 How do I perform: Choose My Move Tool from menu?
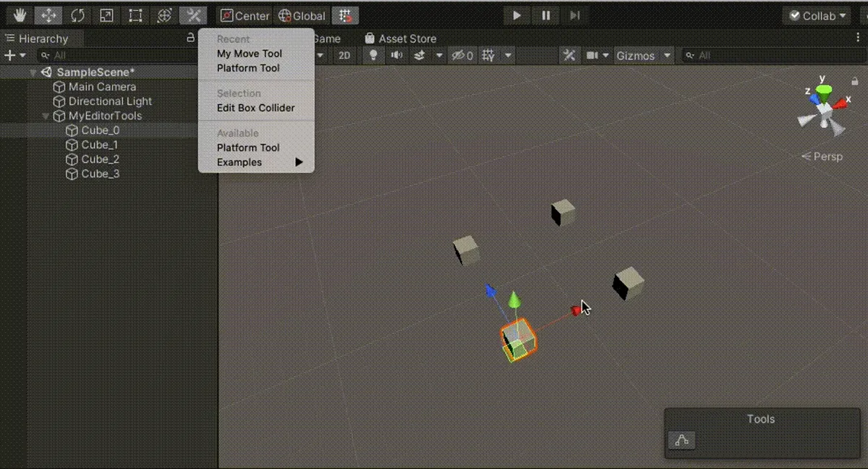tap(250, 54)
